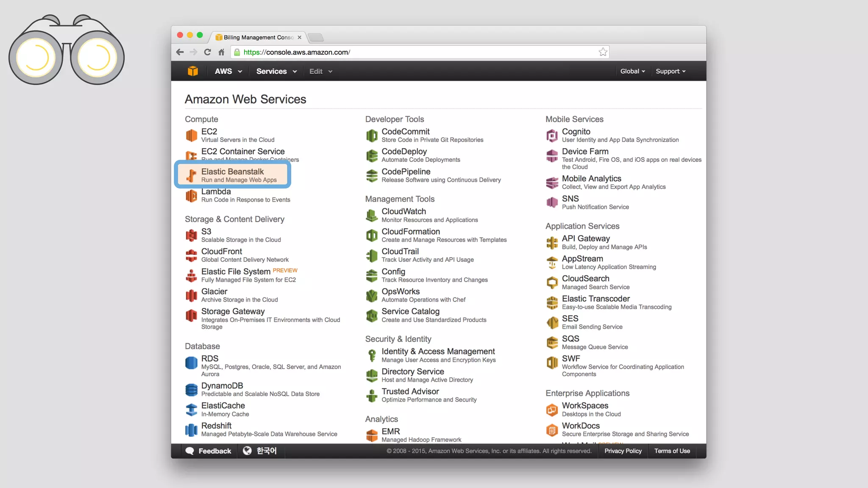Bookmark page with star icon
Viewport: 868px width, 488px height.
tap(603, 52)
